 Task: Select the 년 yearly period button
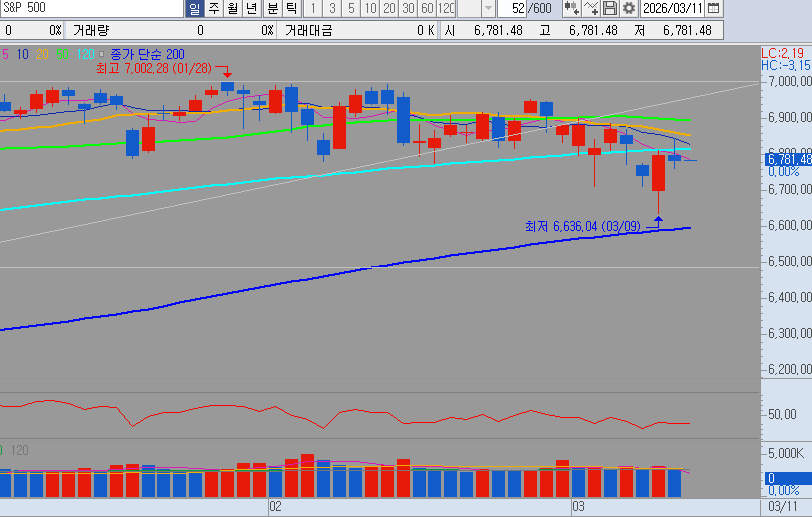pyautogui.click(x=252, y=8)
